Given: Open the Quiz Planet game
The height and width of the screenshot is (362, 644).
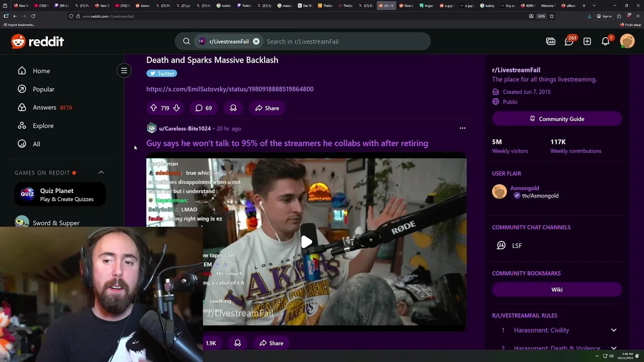Looking at the screenshot, I should click(x=60, y=195).
